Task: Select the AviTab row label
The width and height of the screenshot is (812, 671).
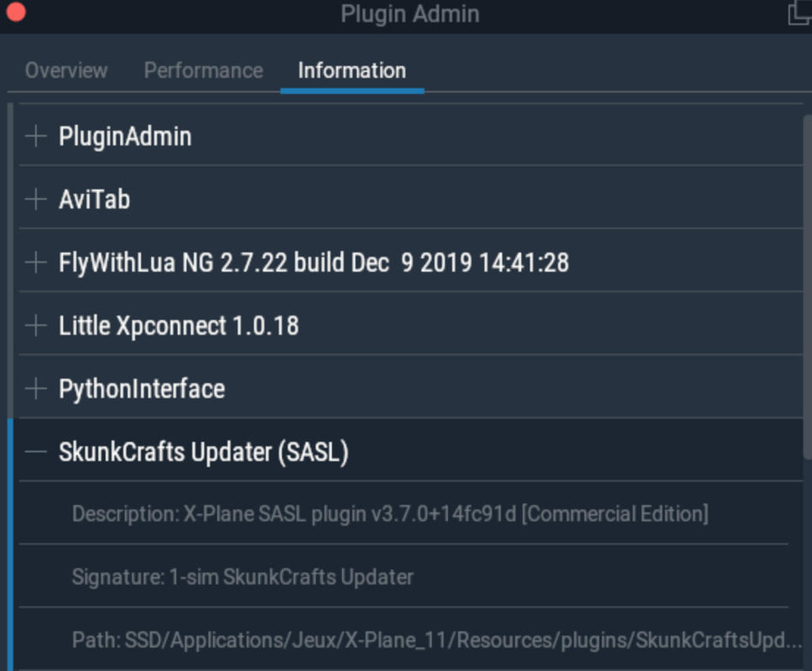Action: point(94,200)
